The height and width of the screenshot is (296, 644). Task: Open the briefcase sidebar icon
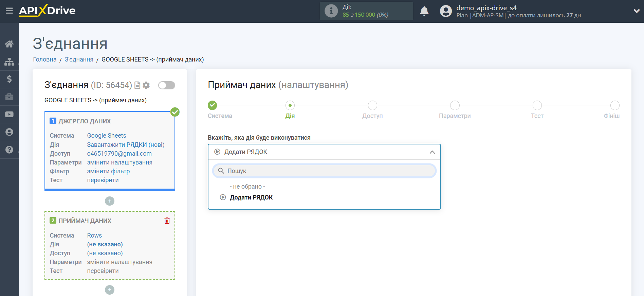[x=9, y=97]
